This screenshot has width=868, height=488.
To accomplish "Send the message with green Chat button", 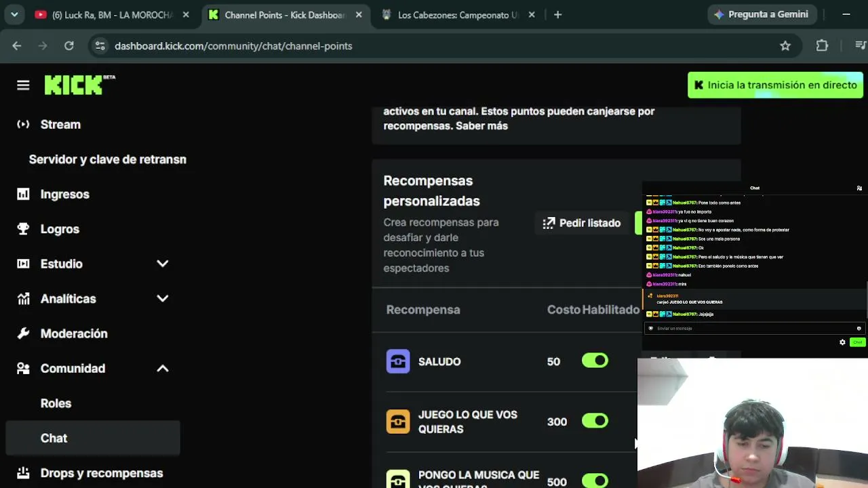I will click(858, 342).
